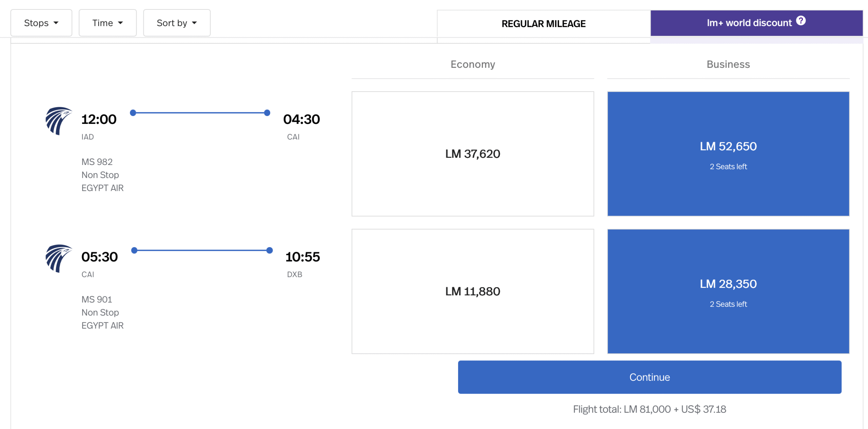Click the Business column header
868x429 pixels.
(728, 64)
